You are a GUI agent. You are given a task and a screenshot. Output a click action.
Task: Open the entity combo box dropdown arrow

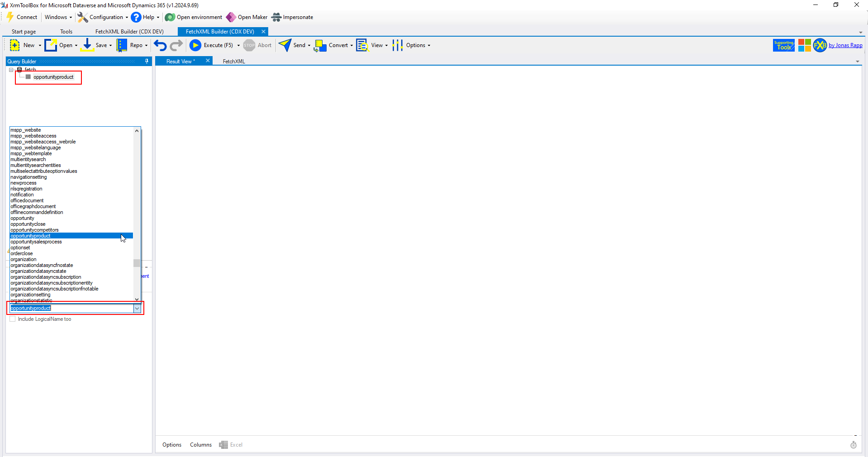click(x=137, y=308)
